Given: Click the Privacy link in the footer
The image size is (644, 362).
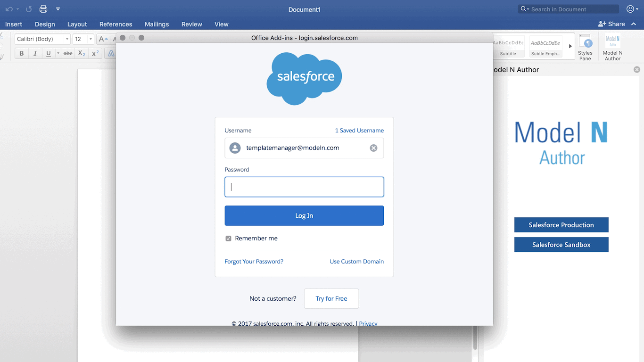Looking at the screenshot, I should coord(368,324).
